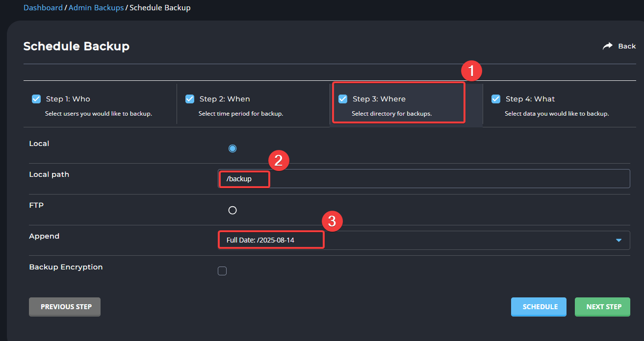Image resolution: width=644 pixels, height=341 pixels.
Task: Click the Back arrow icon
Action: [x=608, y=46]
